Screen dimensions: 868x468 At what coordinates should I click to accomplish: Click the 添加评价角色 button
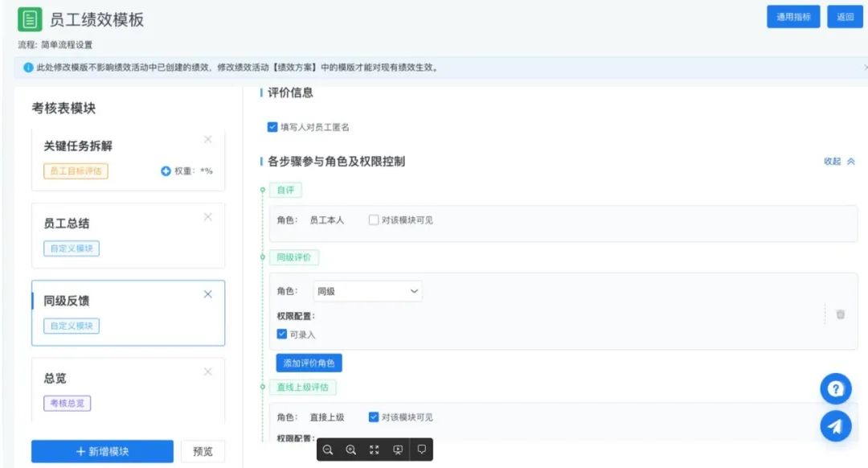click(x=309, y=363)
